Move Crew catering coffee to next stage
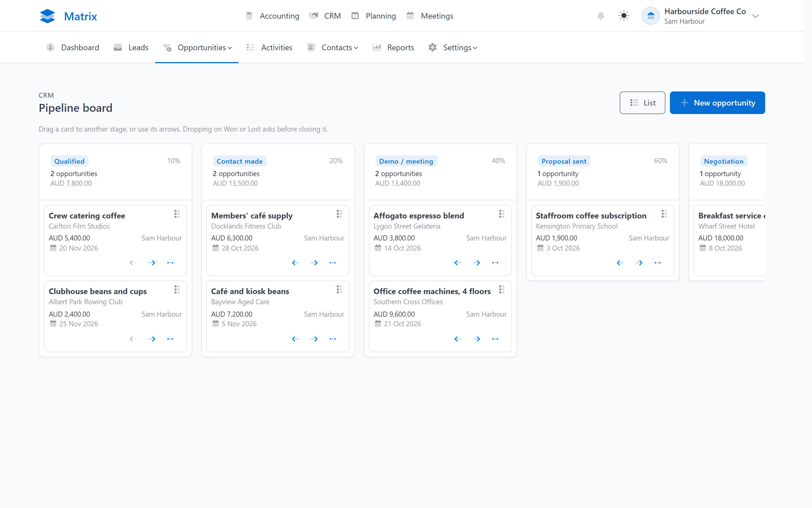This screenshot has height=508, width=812. [152, 263]
